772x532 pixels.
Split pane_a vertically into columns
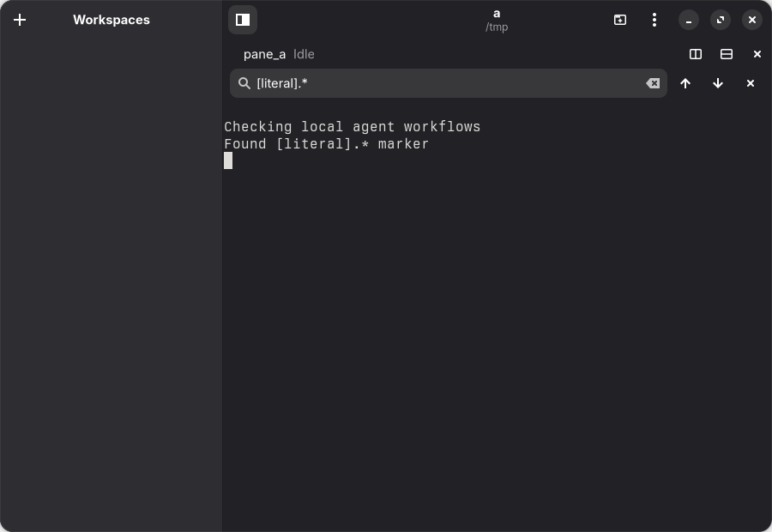pos(695,54)
